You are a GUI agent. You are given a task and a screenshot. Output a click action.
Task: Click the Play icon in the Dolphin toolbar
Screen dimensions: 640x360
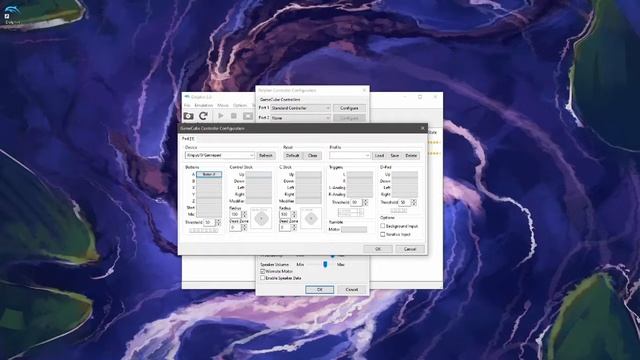[220, 116]
